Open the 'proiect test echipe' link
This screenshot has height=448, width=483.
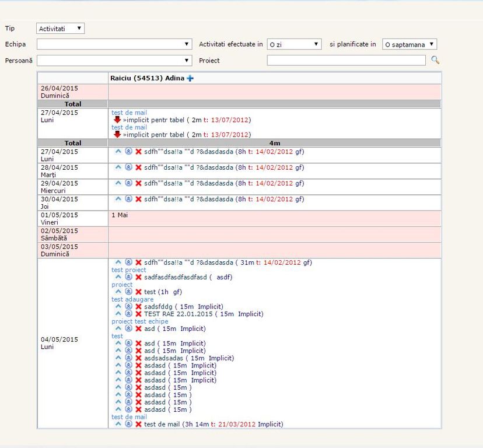point(140,321)
